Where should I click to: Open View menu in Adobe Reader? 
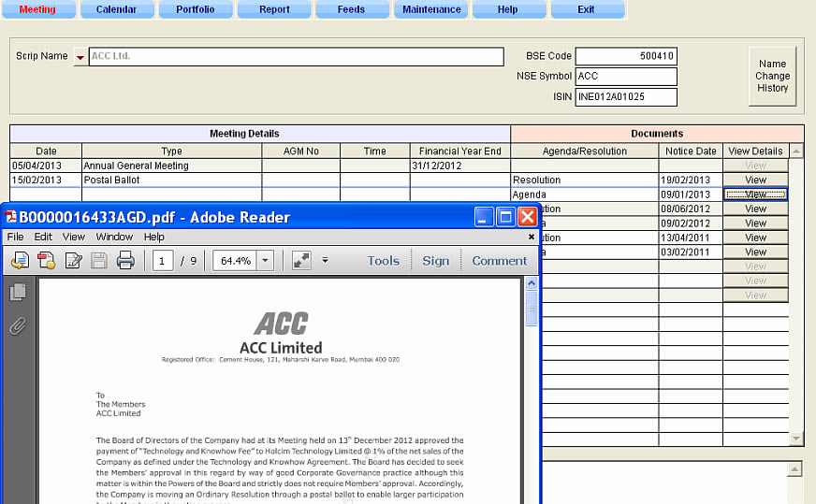point(74,237)
